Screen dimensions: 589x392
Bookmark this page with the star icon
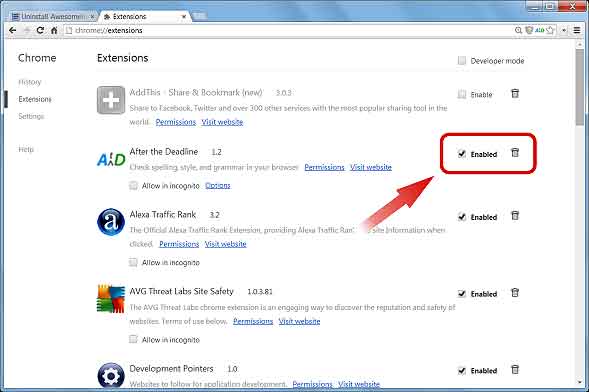(x=550, y=30)
